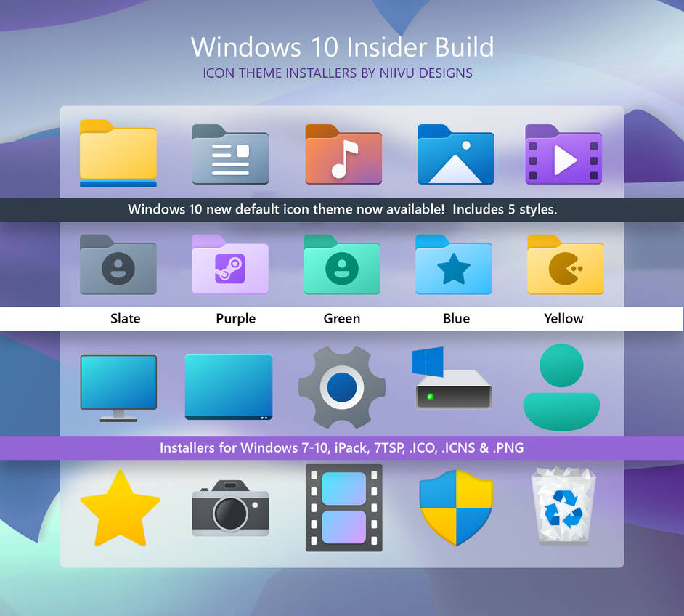Image resolution: width=684 pixels, height=616 pixels.
Task: Select the orange Music folder icon
Action: [343, 154]
